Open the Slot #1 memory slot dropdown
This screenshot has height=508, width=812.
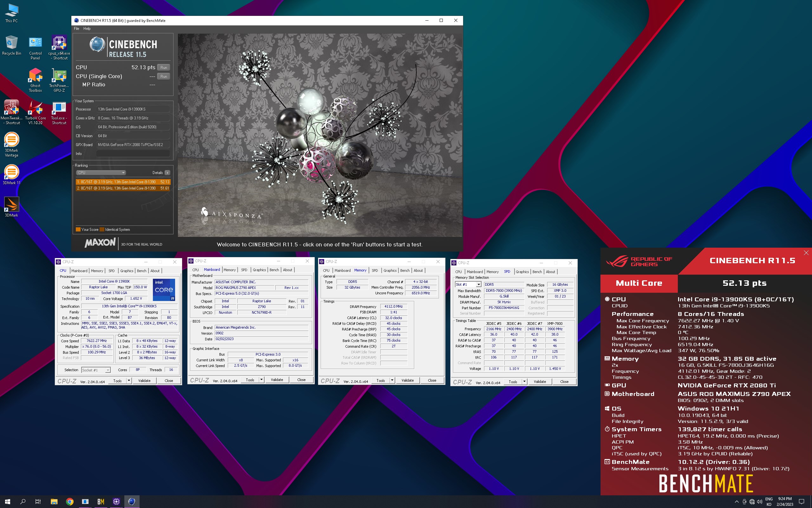468,284
